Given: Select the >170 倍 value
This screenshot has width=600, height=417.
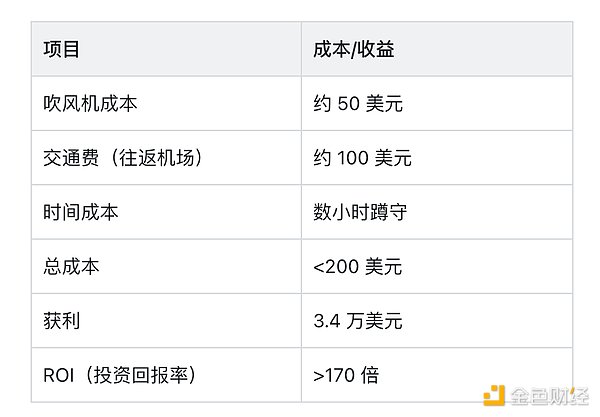Looking at the screenshot, I should pos(346,376).
